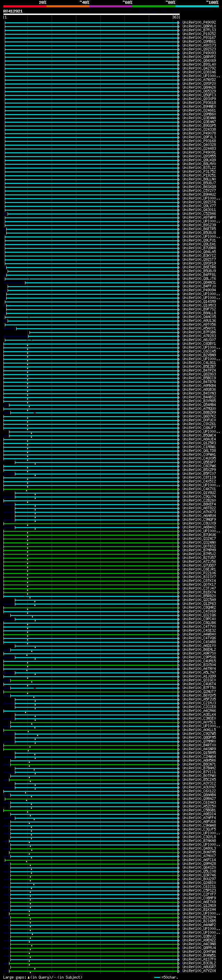Select the UniRef100_B7FLS3 label
The width and height of the screenshot is (222, 980).
[x=199, y=30]
